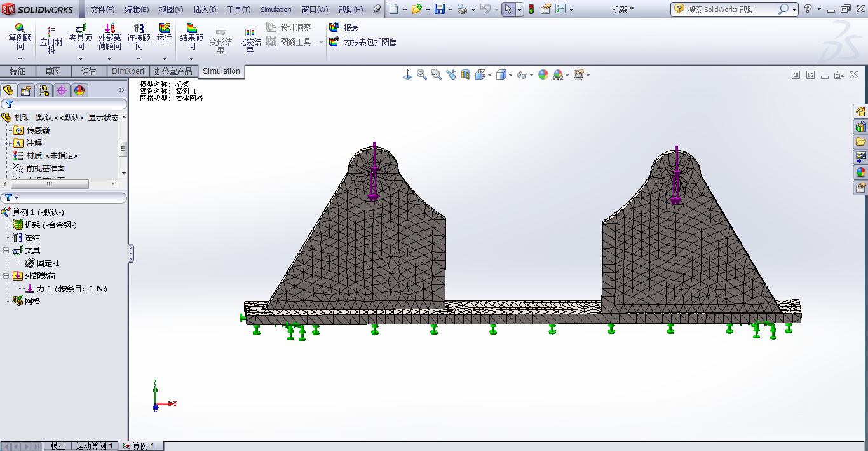Expand the 夹具顾问 dropdown arrow

point(81,59)
